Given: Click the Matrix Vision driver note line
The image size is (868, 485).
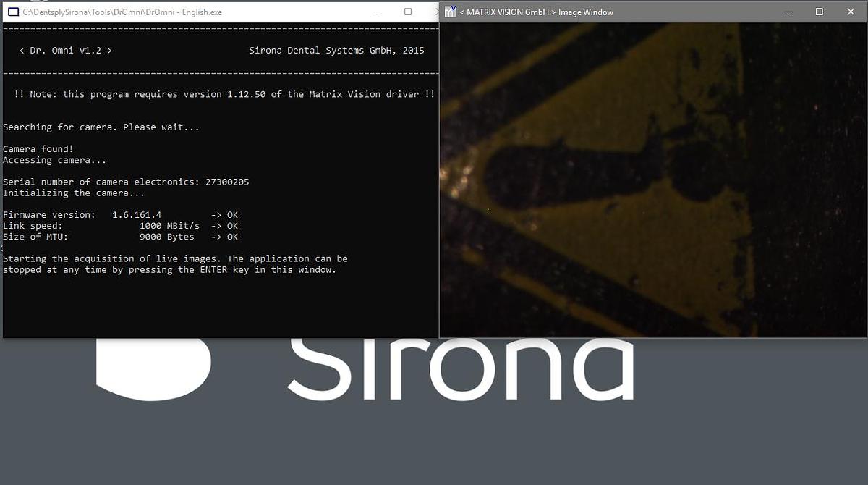Looking at the screenshot, I should pos(224,94).
